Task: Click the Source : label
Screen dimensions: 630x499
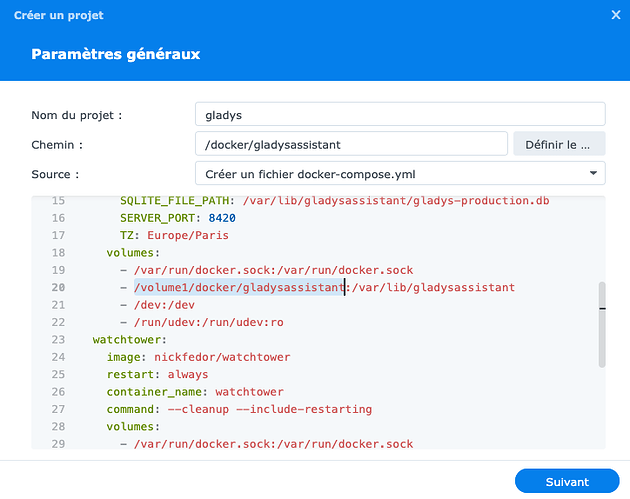Action: click(x=55, y=174)
